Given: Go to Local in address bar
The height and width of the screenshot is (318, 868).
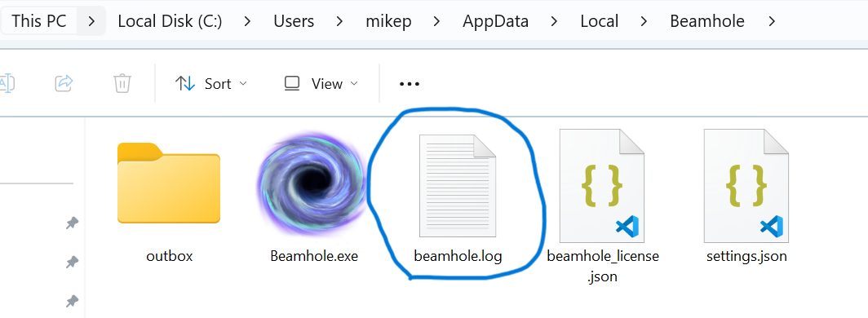Looking at the screenshot, I should pos(600,21).
